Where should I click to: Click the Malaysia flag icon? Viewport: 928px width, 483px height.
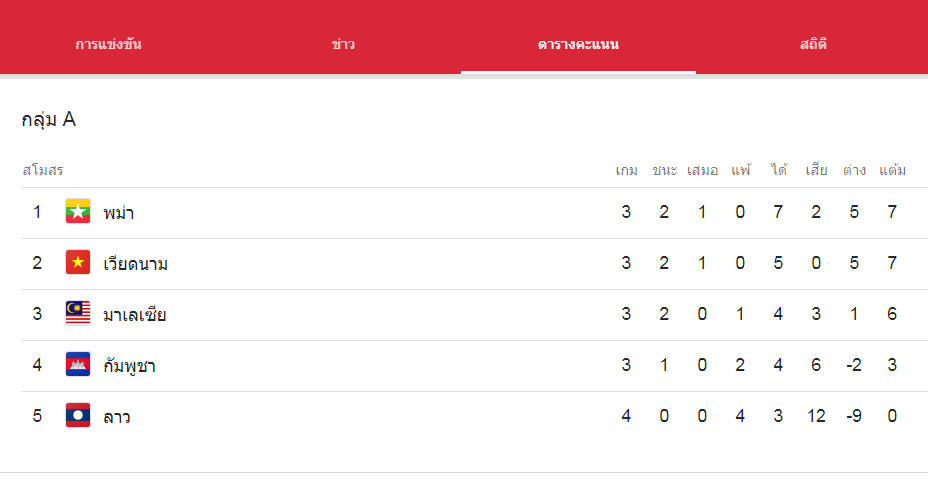click(x=78, y=313)
